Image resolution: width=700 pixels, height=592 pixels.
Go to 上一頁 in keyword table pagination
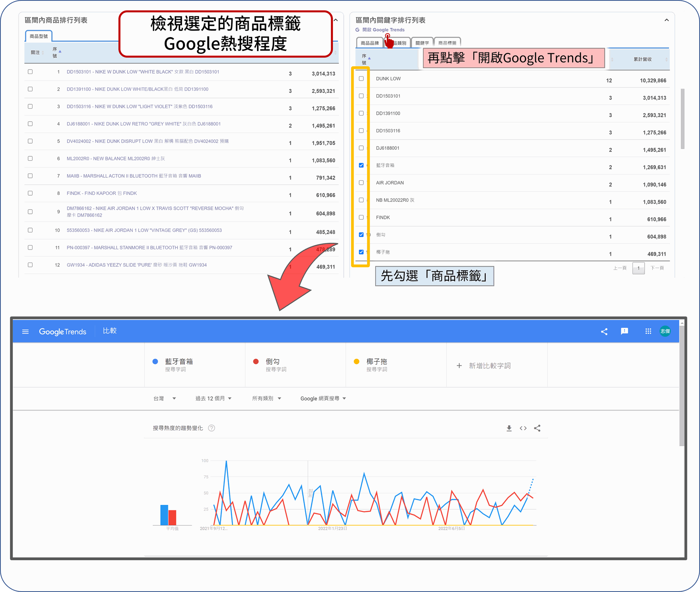620,268
